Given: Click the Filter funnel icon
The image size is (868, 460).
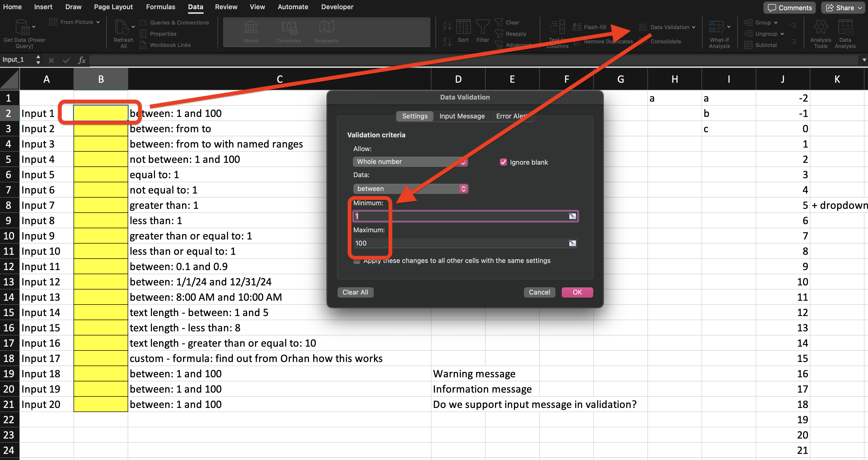Looking at the screenshot, I should pos(482,27).
